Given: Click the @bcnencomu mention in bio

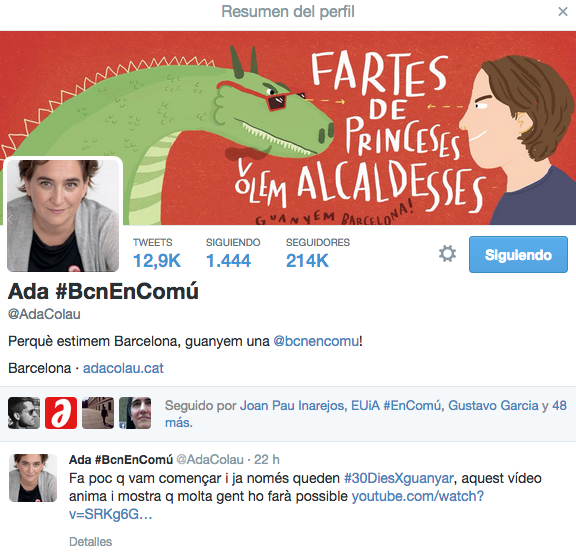Looking at the screenshot, I should pos(316,341).
